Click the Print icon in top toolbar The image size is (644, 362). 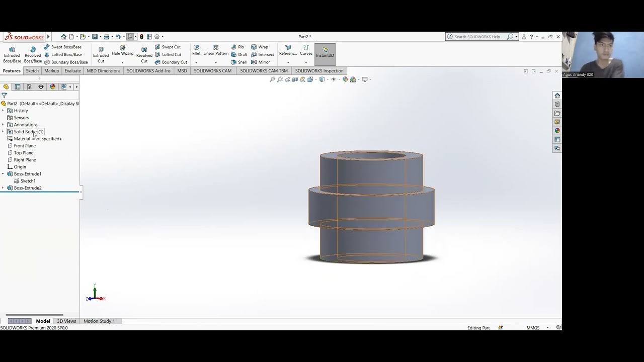click(x=106, y=37)
